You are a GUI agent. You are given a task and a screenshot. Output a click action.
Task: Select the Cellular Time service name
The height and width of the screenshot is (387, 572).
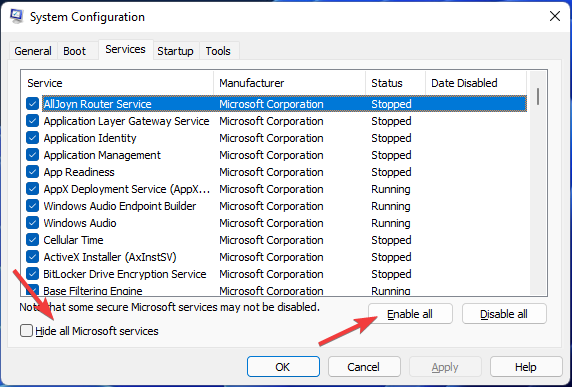pyautogui.click(x=73, y=240)
